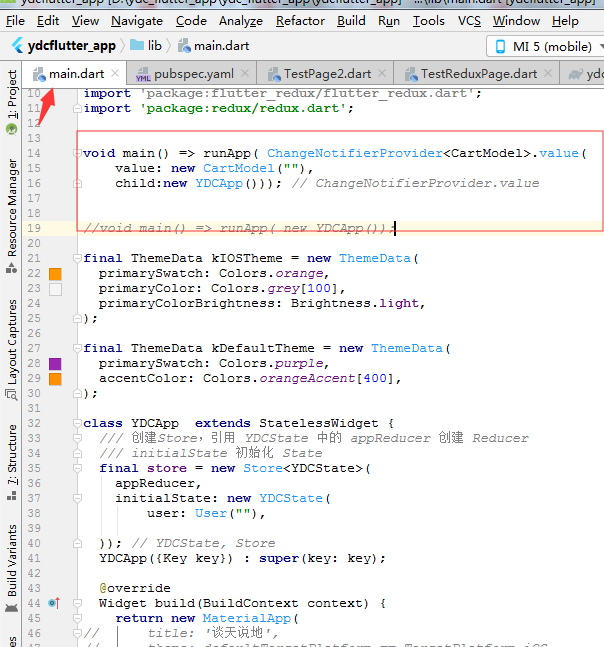
Task: Click the Store<YDCState> text on line 35
Action: click(x=303, y=468)
